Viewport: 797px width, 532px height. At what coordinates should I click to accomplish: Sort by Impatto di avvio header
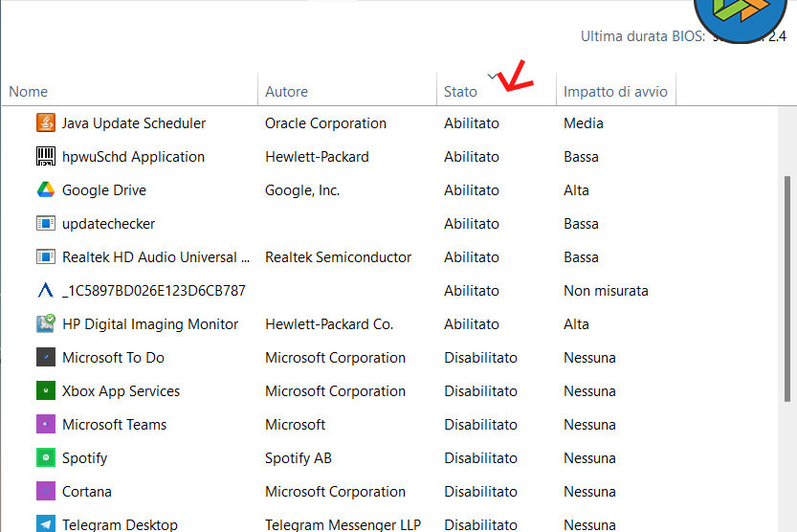point(615,92)
